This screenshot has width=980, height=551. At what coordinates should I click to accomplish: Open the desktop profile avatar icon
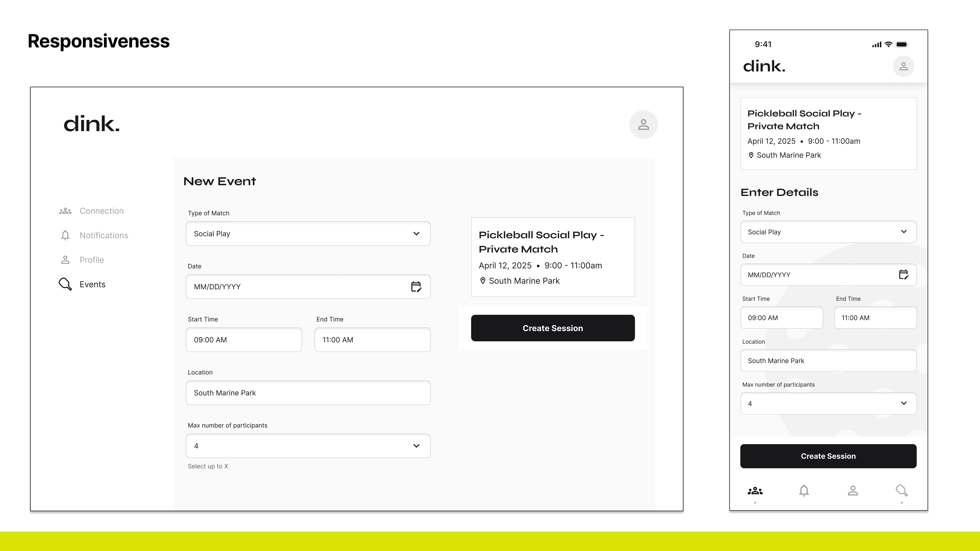click(x=643, y=124)
